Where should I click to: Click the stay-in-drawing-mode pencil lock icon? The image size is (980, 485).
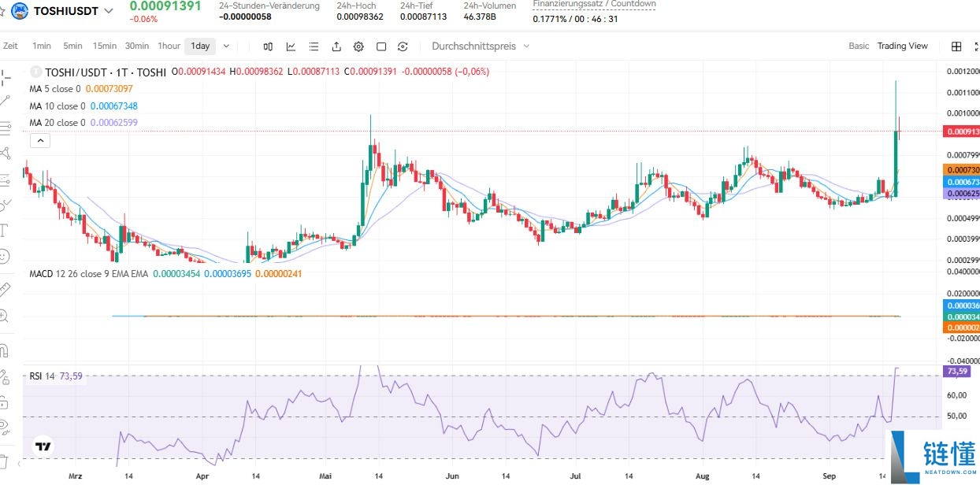4,376
